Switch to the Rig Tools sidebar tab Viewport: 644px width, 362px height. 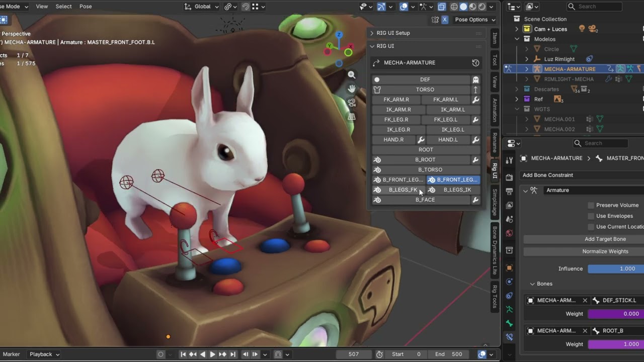pyautogui.click(x=495, y=297)
